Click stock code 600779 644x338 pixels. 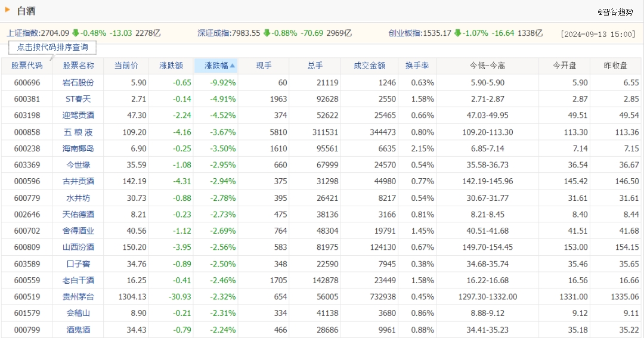coord(27,198)
